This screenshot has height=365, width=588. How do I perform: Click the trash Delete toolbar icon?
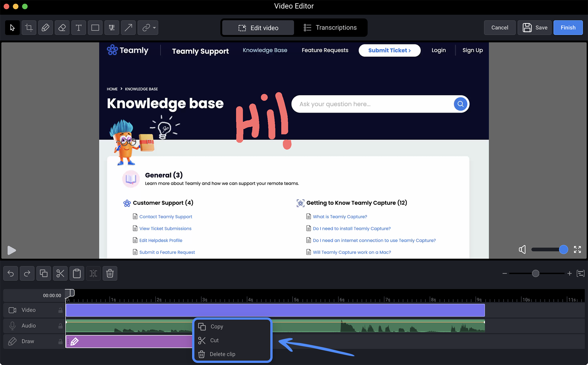pos(110,273)
